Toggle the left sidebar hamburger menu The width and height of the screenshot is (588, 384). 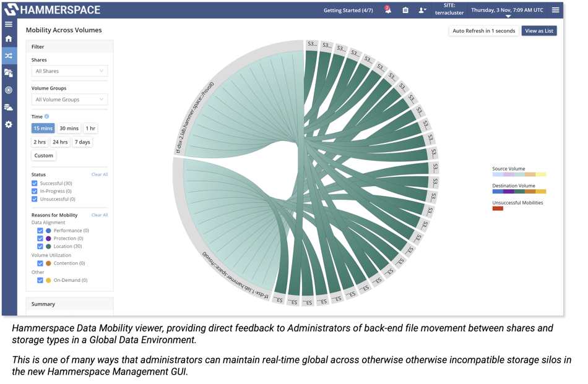click(x=9, y=24)
